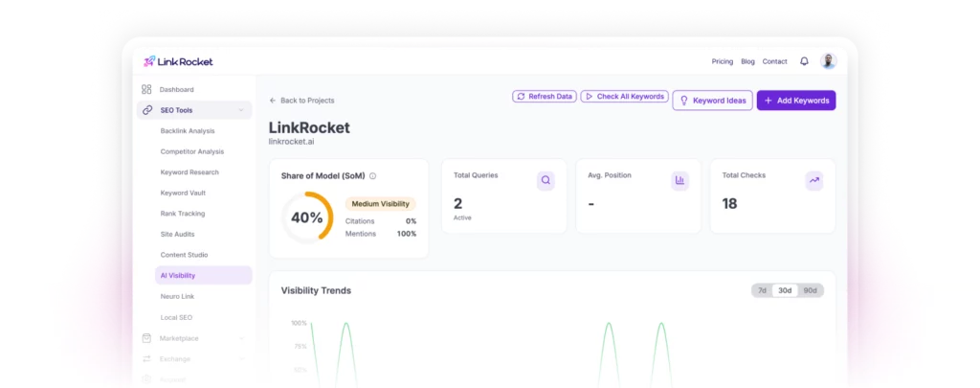
Task: Click the LinkRocket logo icon
Action: tap(148, 61)
